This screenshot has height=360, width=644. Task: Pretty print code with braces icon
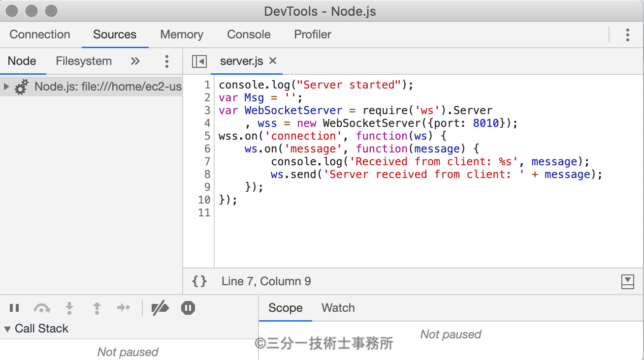point(199,281)
